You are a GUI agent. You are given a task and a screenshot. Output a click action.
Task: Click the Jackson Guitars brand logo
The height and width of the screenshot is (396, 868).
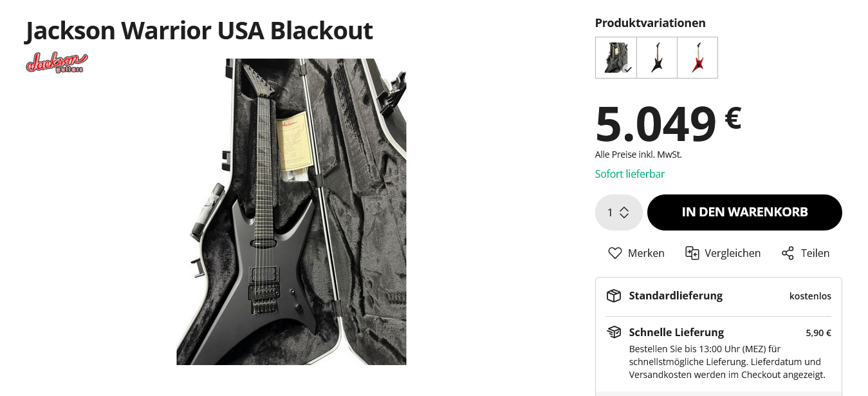coord(57,62)
